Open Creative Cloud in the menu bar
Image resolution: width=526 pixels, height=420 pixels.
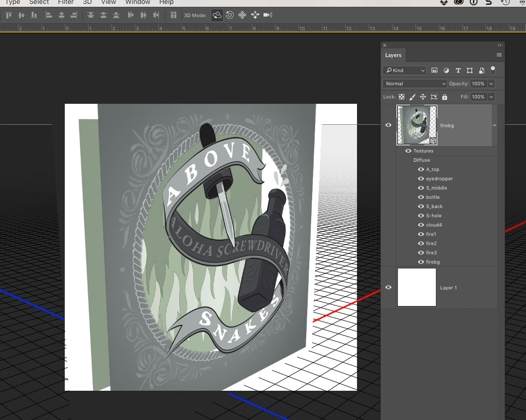click(x=459, y=2)
